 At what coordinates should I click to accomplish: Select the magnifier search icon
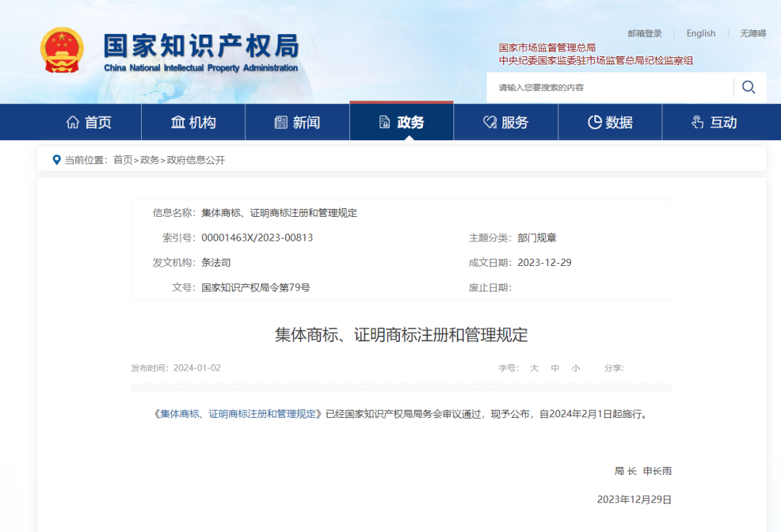[x=748, y=87]
